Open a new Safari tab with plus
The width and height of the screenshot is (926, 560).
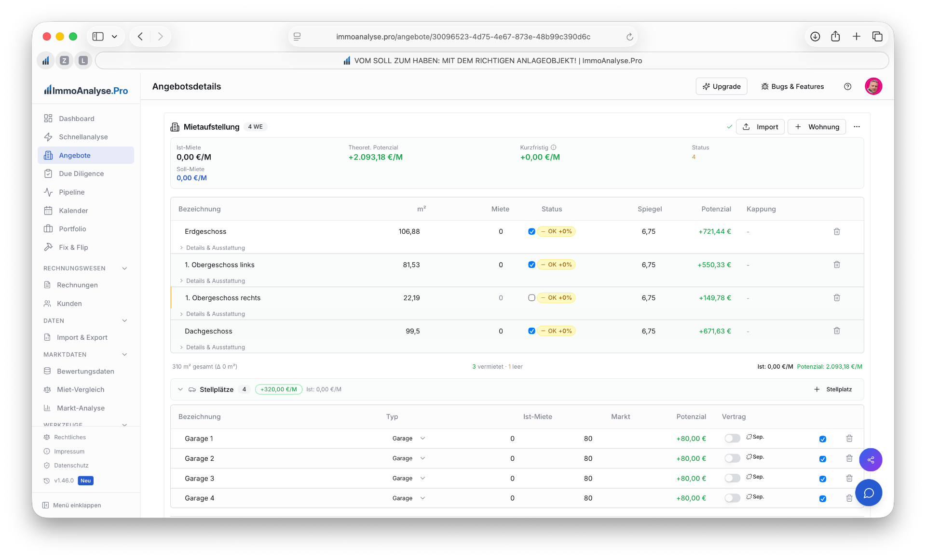(x=857, y=37)
